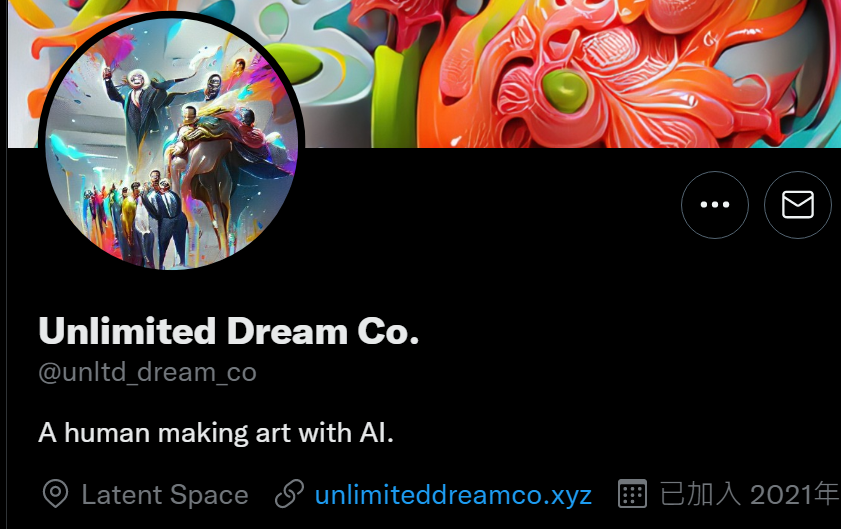Click the calendar joined-date icon
The width and height of the screenshot is (841, 529).
632,494
